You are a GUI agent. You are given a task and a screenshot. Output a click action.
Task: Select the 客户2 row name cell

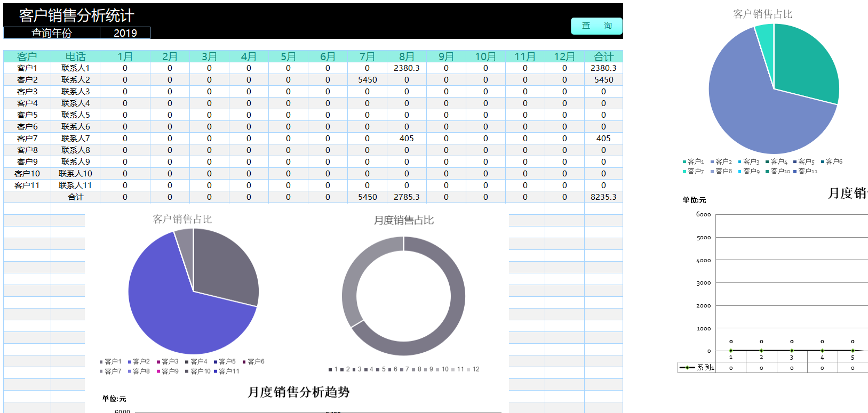27,80
